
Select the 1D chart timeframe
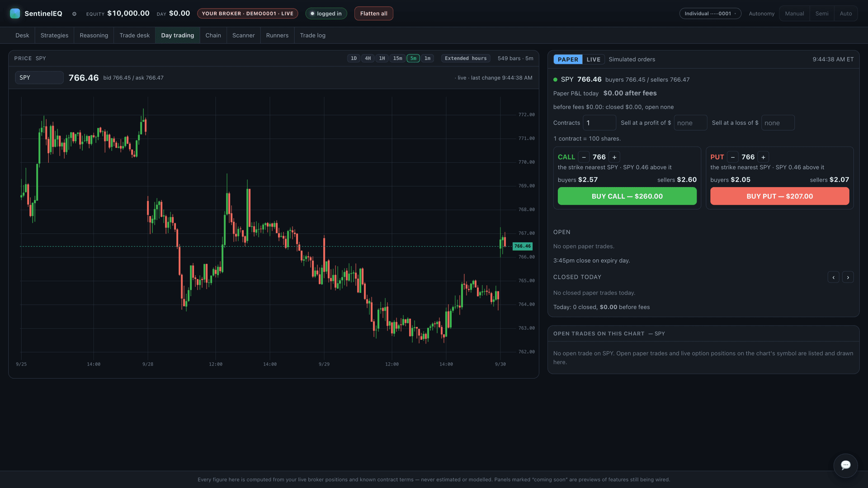coord(354,58)
